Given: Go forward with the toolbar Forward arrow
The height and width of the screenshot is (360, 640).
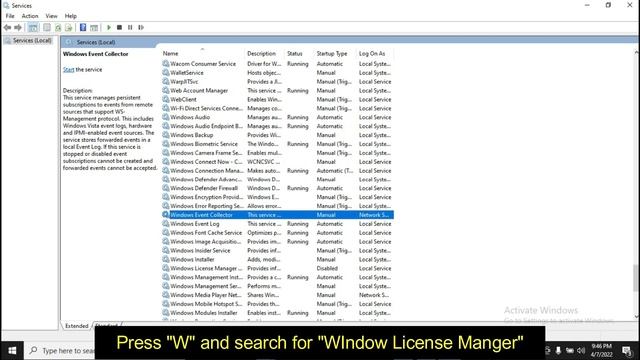Looking at the screenshot, I should [x=18, y=27].
